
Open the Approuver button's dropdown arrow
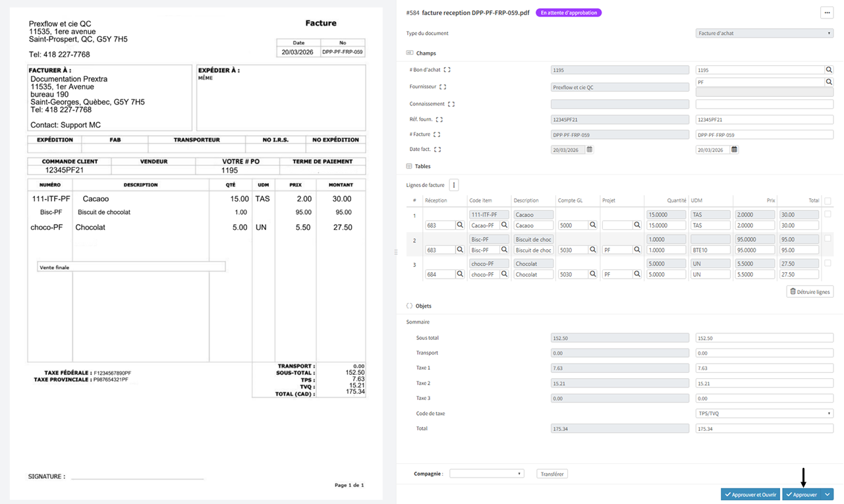coord(826,494)
